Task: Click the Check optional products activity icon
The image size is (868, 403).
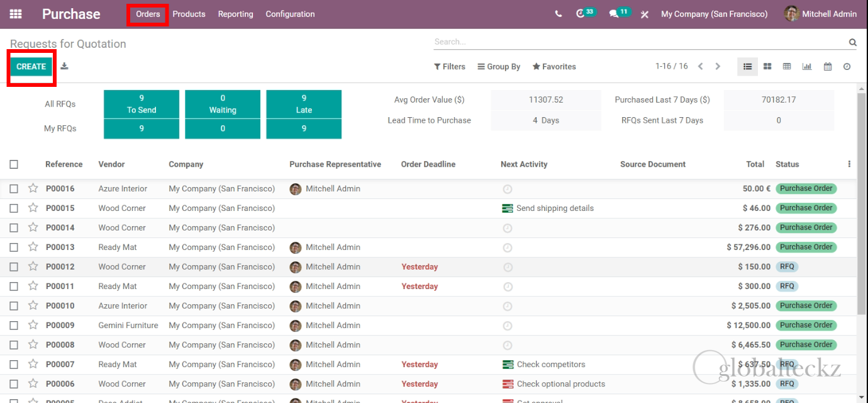Action: click(508, 384)
